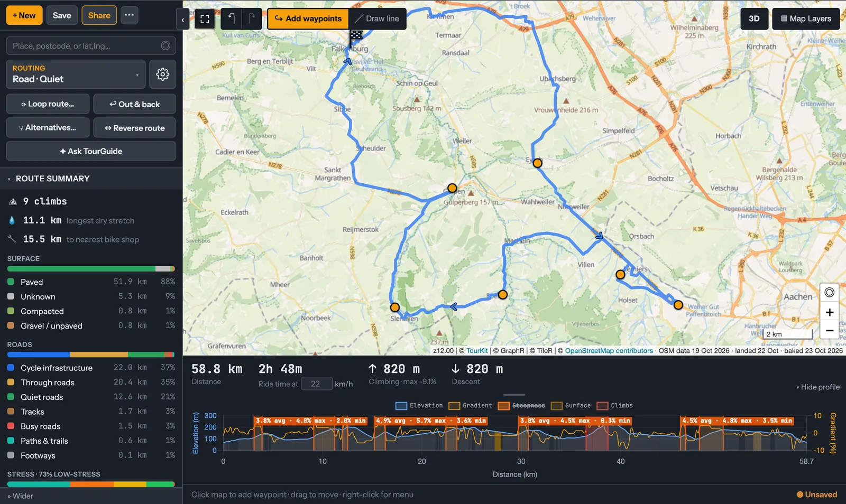Create a New route
The height and width of the screenshot is (504, 846).
pos(24,15)
